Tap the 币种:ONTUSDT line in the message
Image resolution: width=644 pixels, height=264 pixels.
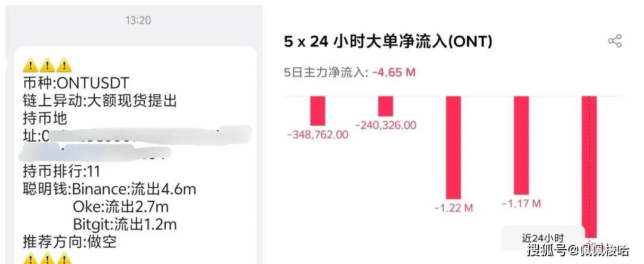click(x=76, y=83)
